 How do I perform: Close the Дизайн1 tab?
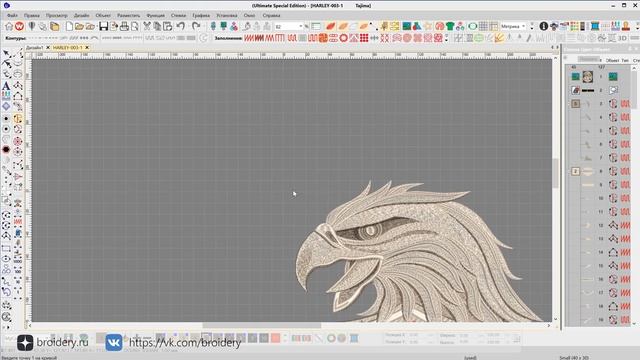coord(48,48)
